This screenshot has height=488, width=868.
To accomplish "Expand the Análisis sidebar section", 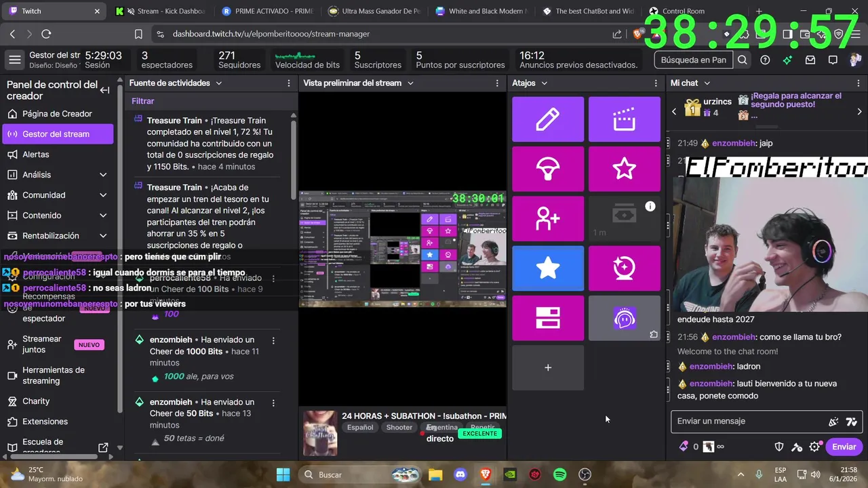I will 103,175.
